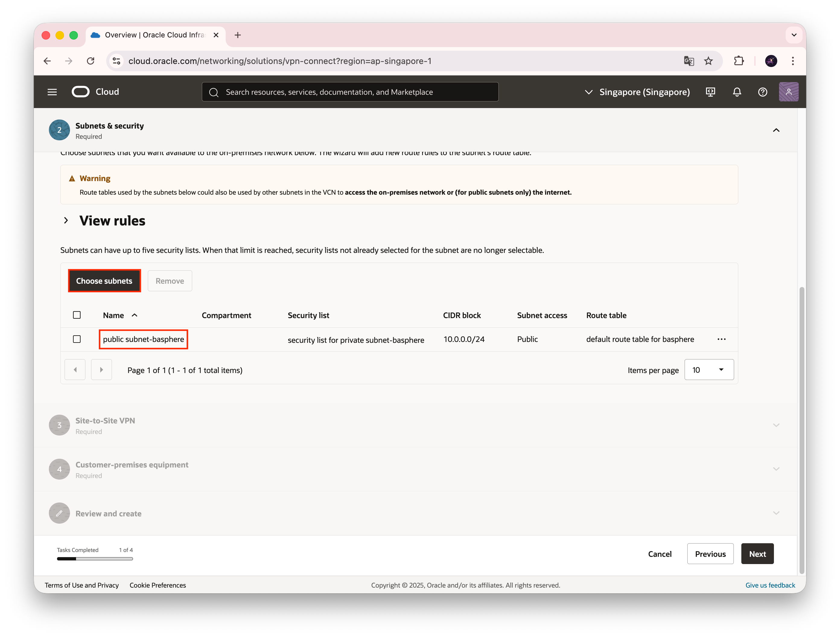The height and width of the screenshot is (638, 840).
Task: Open the help question mark icon
Action: pos(762,92)
